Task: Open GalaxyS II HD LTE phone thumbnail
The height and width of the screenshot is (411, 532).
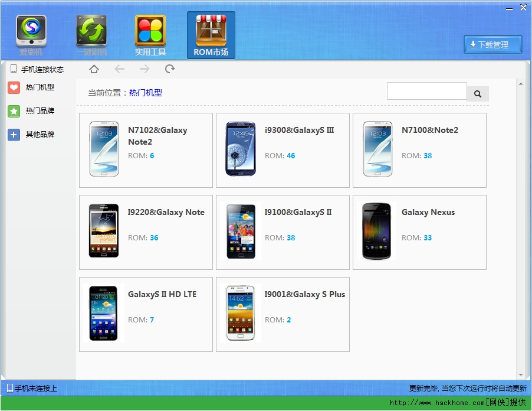Action: 103,313
